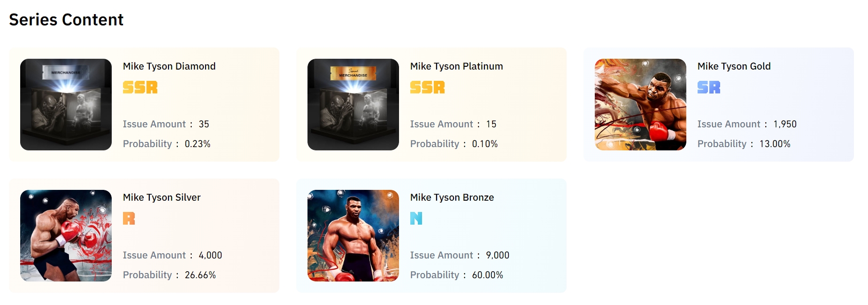Viewport: 868px width, 305px height.
Task: Click the R rarity badge on Silver card
Action: pos(129,219)
